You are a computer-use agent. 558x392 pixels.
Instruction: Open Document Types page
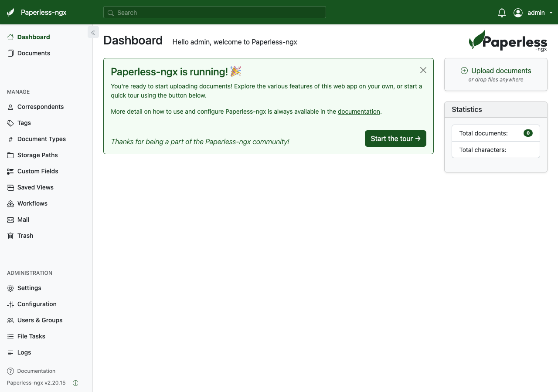[x=46, y=139]
